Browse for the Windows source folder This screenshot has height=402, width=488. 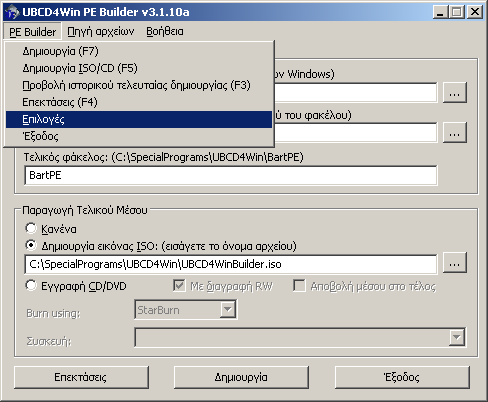(x=455, y=93)
